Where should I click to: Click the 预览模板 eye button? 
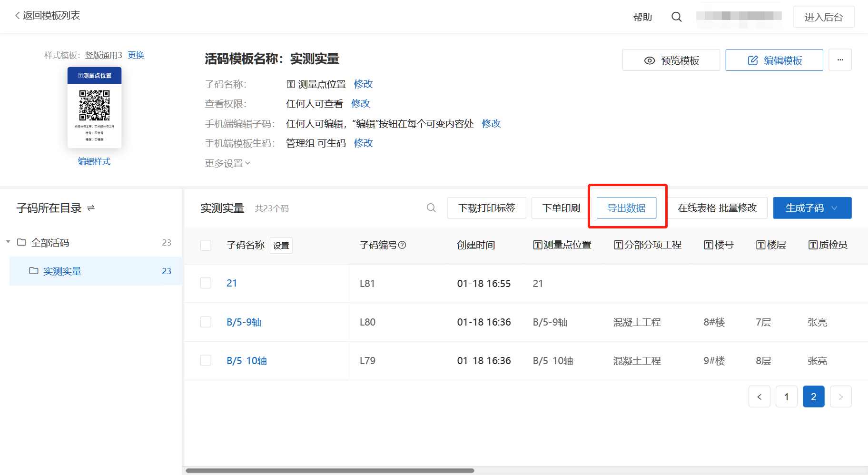click(671, 60)
